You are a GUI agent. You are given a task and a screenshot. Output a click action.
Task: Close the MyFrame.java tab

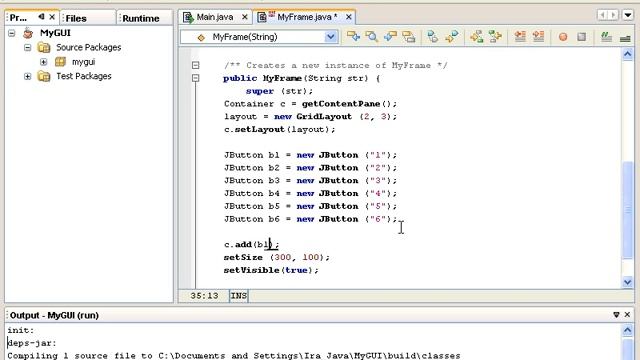point(349,17)
